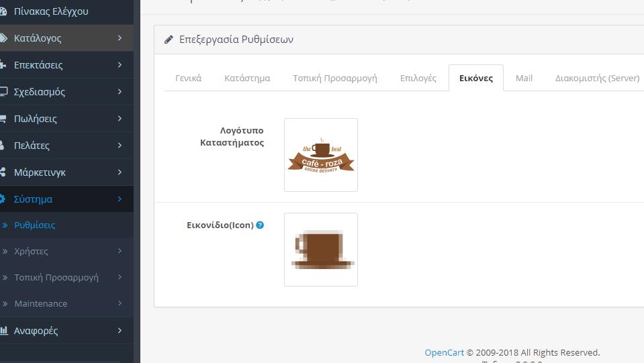This screenshot has width=644, height=363.
Task: Switch to Διακομιστής (Server) tab
Action: [597, 78]
